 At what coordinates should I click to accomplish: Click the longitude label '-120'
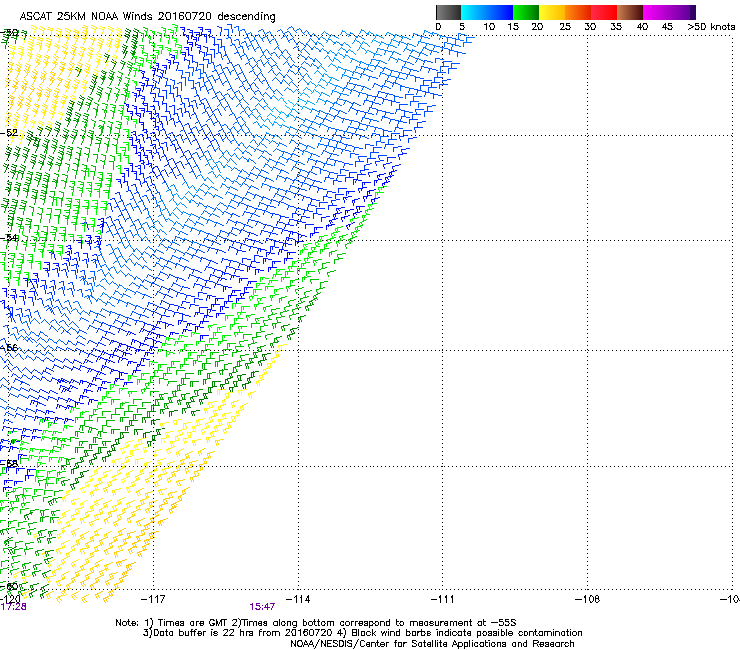tap(10, 599)
